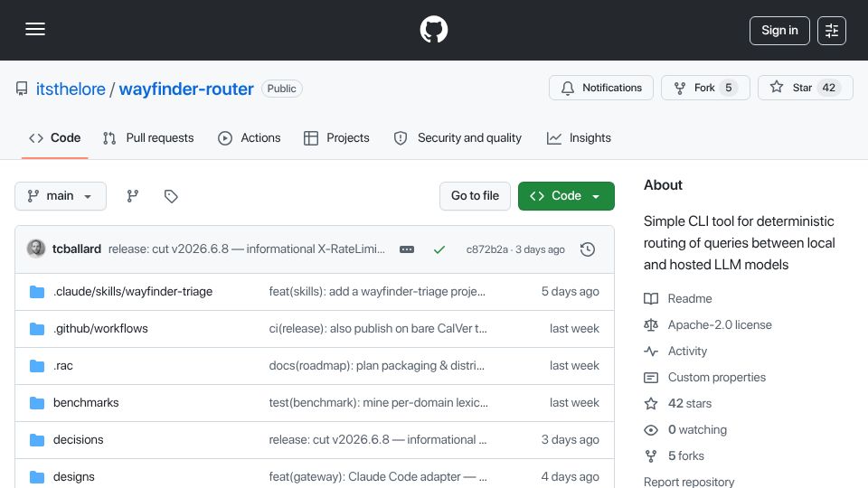Open the tcballard author link
Image resolution: width=868 pixels, height=488 pixels.
76,249
